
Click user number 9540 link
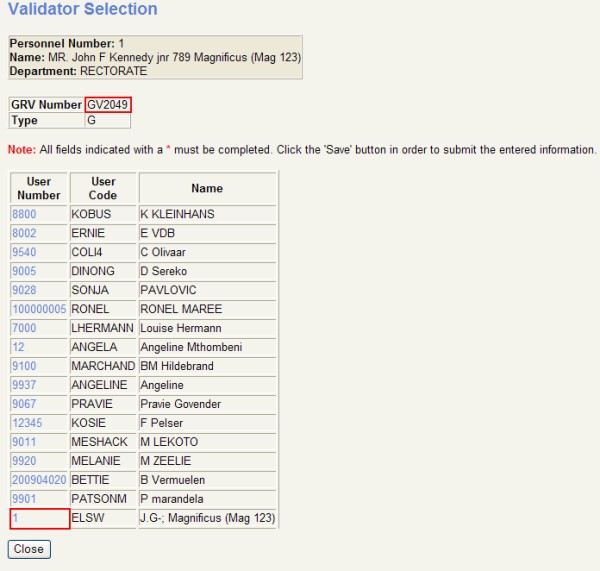[24, 252]
